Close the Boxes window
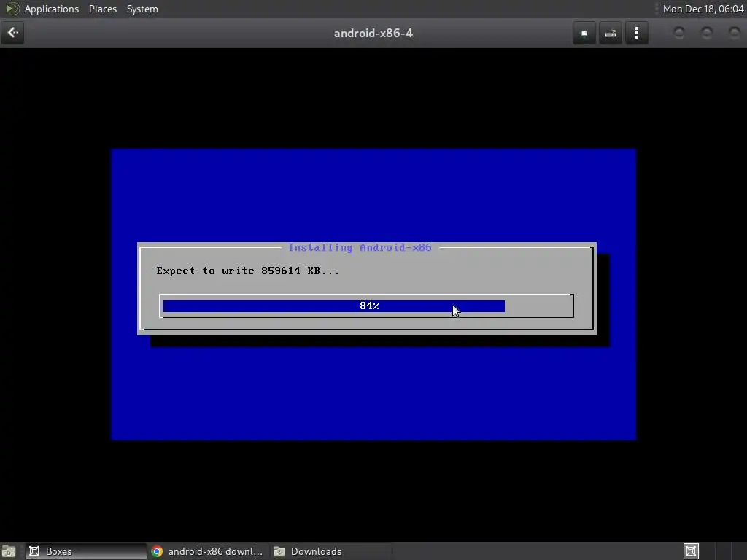 coord(734,33)
